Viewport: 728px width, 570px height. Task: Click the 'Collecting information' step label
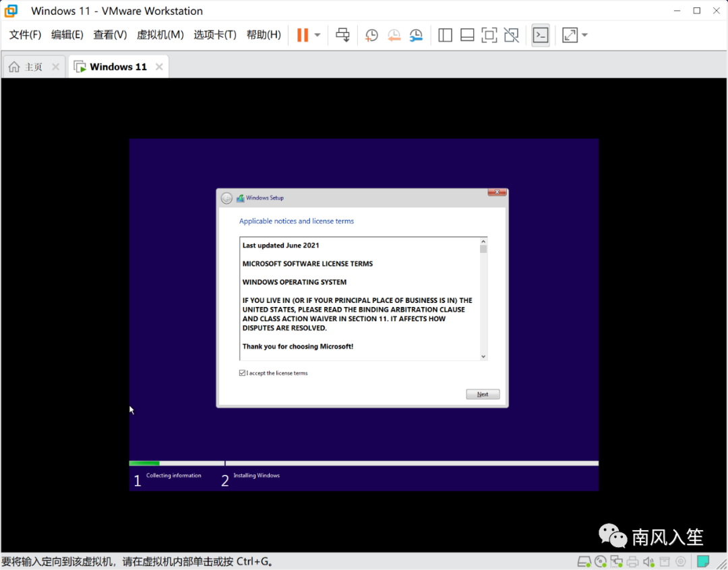(x=174, y=476)
